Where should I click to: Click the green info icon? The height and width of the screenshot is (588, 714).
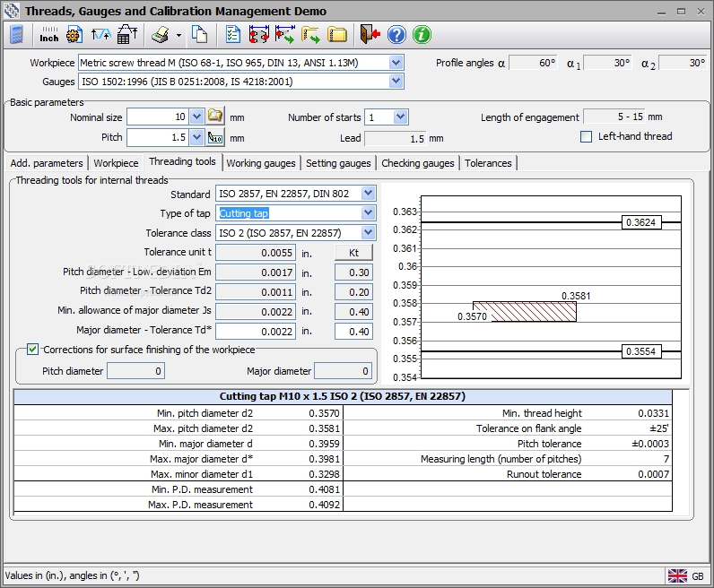[x=422, y=35]
